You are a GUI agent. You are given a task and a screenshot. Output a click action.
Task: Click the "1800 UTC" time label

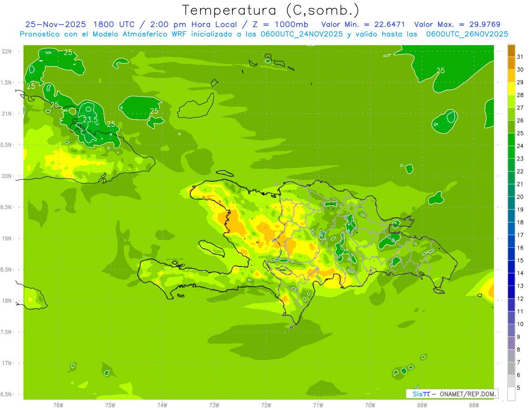[x=114, y=25]
